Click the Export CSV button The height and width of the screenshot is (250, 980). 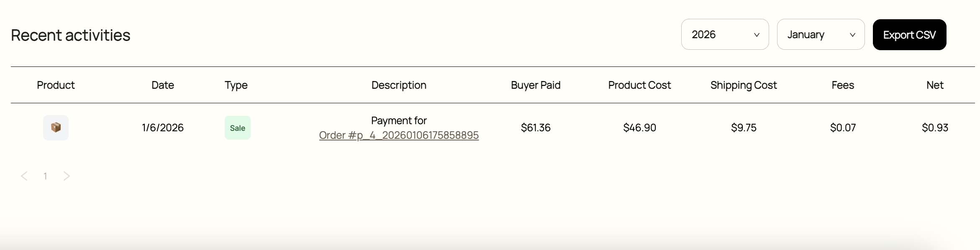[x=909, y=35]
